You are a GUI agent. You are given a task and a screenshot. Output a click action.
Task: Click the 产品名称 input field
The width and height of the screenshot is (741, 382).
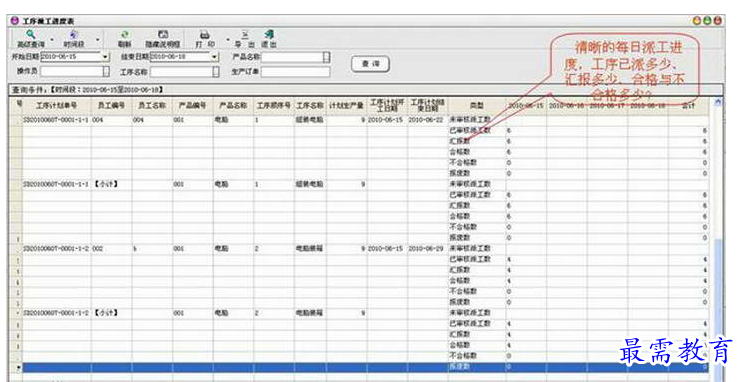[x=292, y=57]
